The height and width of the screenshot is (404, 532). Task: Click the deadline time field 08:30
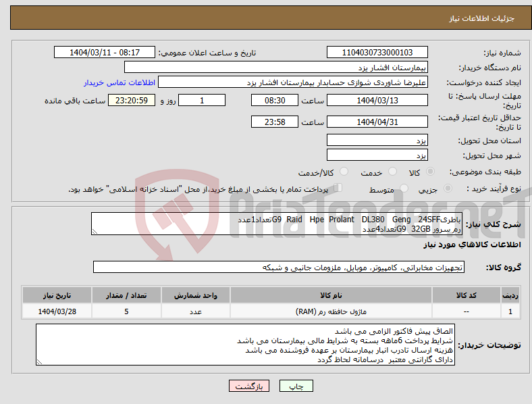(275, 100)
